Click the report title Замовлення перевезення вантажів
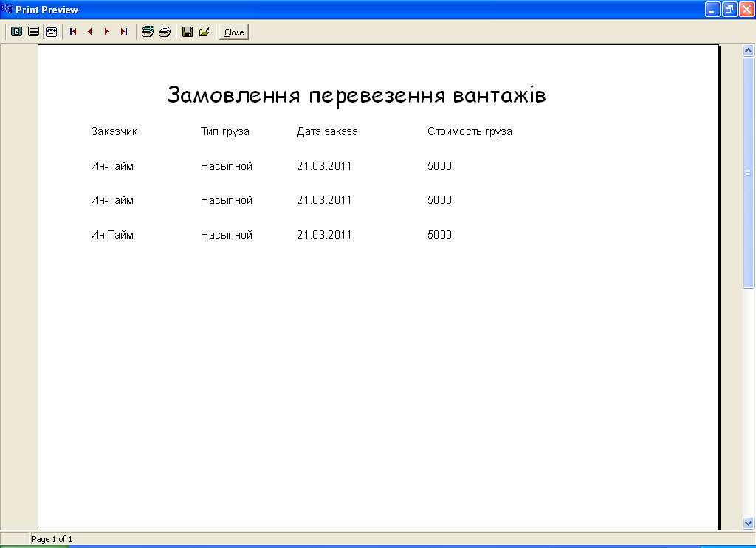The image size is (756, 548). pos(357,95)
